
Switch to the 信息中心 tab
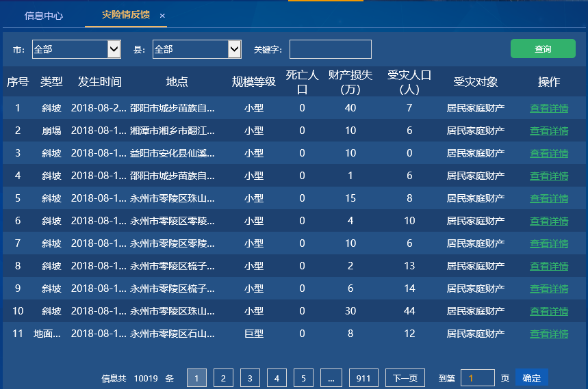pyautogui.click(x=44, y=15)
